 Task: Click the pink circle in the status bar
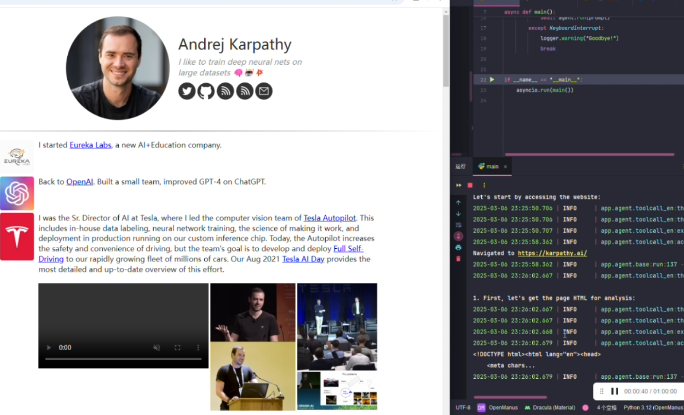click(585, 408)
